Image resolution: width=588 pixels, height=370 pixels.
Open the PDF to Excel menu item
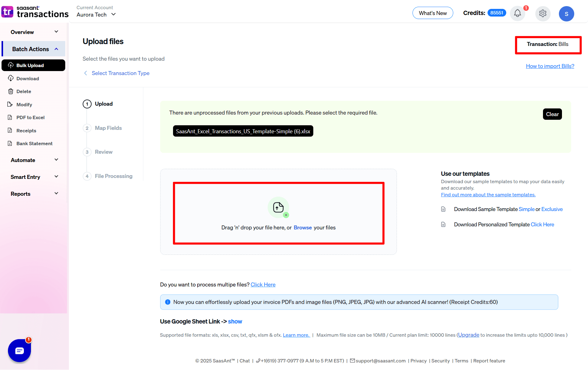click(30, 117)
